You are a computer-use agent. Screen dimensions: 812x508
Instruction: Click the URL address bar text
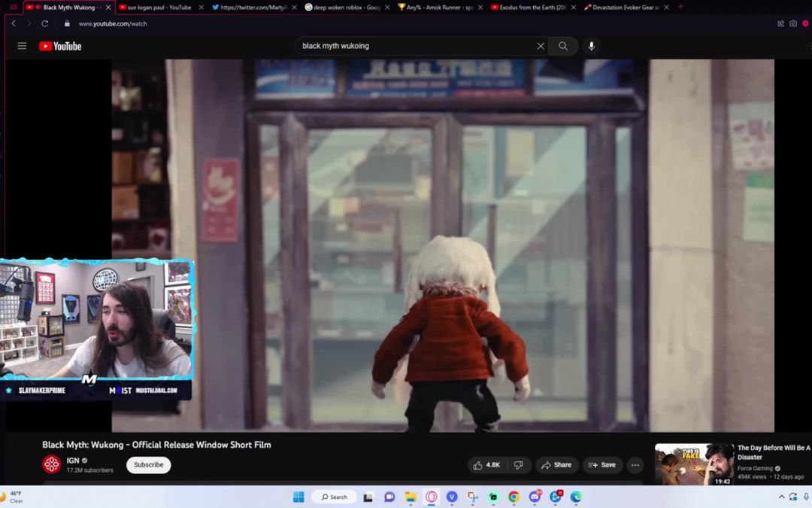click(113, 23)
